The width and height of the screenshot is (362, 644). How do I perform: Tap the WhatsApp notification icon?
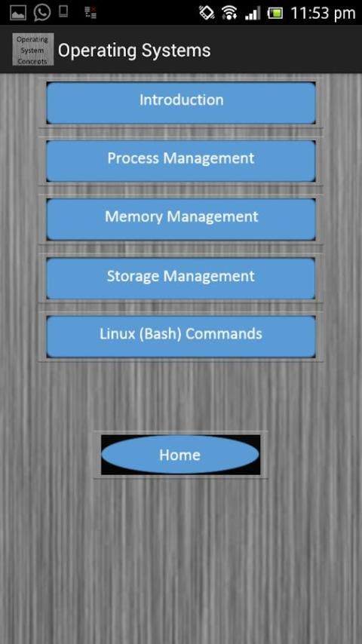coord(42,12)
